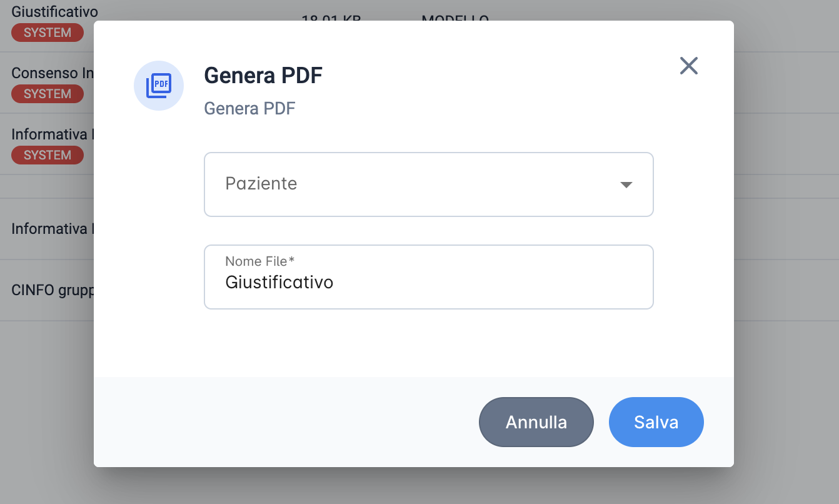Click the Nome File* field label

pos(259,261)
